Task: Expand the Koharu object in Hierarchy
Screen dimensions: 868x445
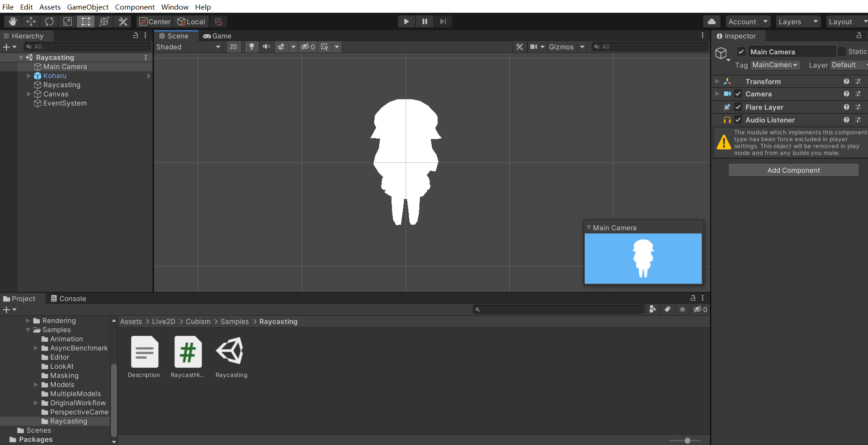Action: [29, 76]
